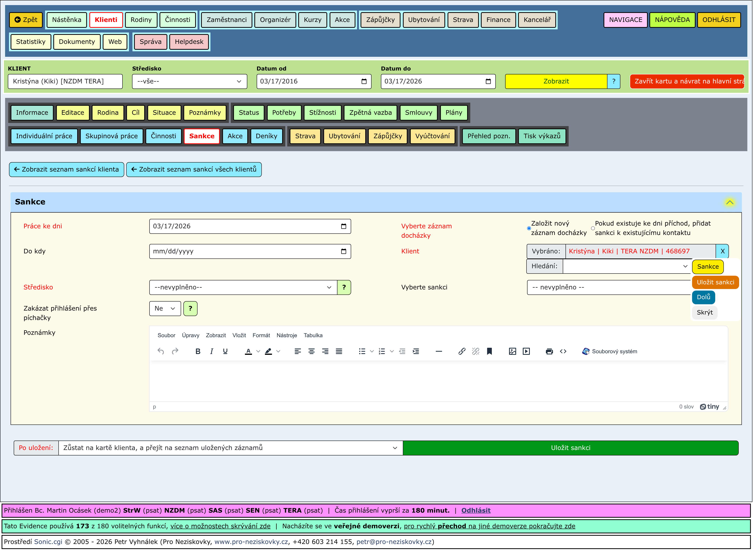Image resolution: width=754 pixels, height=560 pixels.
Task: Insert horizontal line icon
Action: click(x=439, y=351)
